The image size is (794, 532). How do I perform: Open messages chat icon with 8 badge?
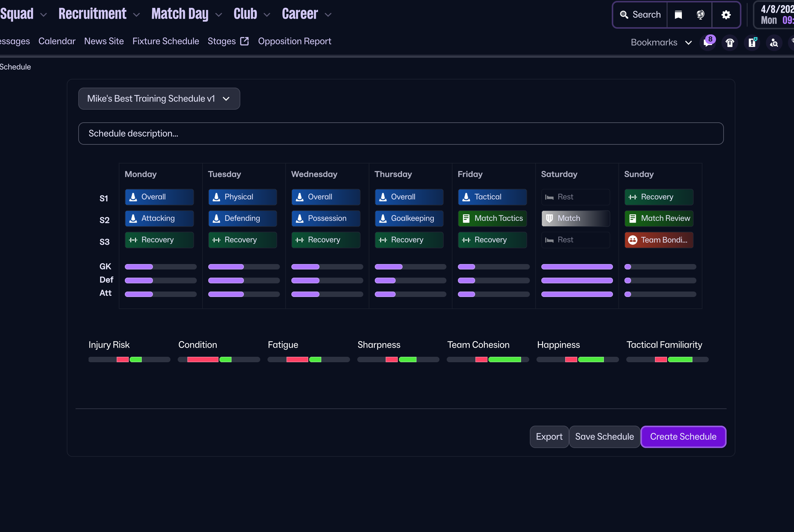[x=708, y=43]
